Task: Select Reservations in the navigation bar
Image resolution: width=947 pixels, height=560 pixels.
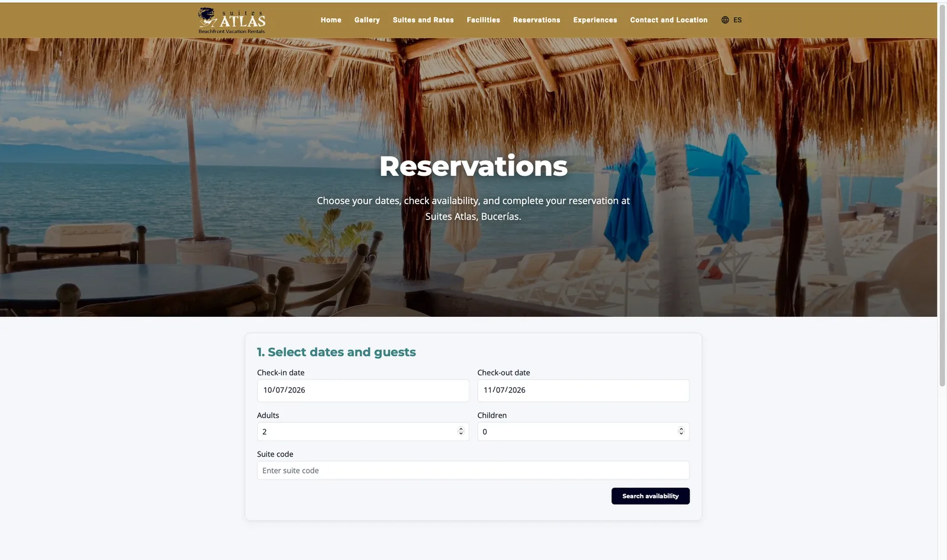Action: pyautogui.click(x=536, y=20)
